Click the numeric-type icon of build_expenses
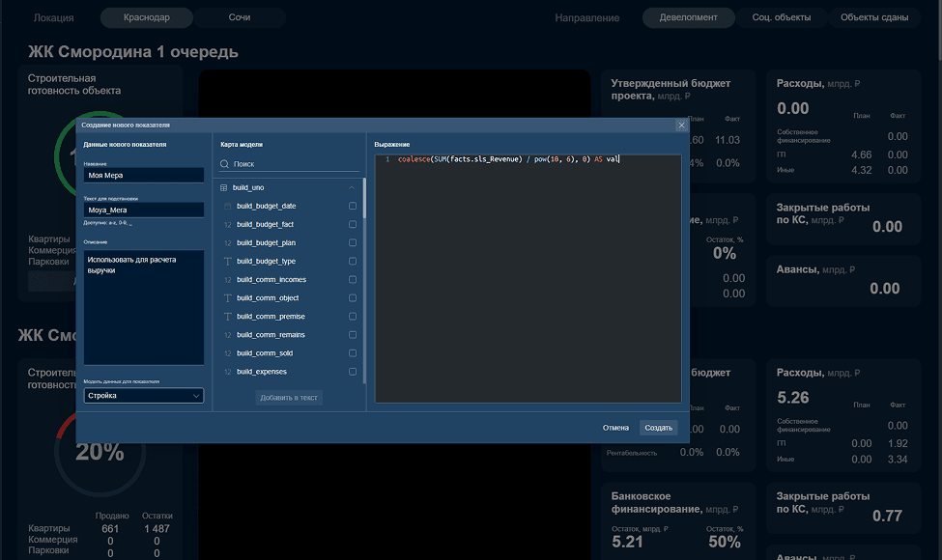 [228, 372]
